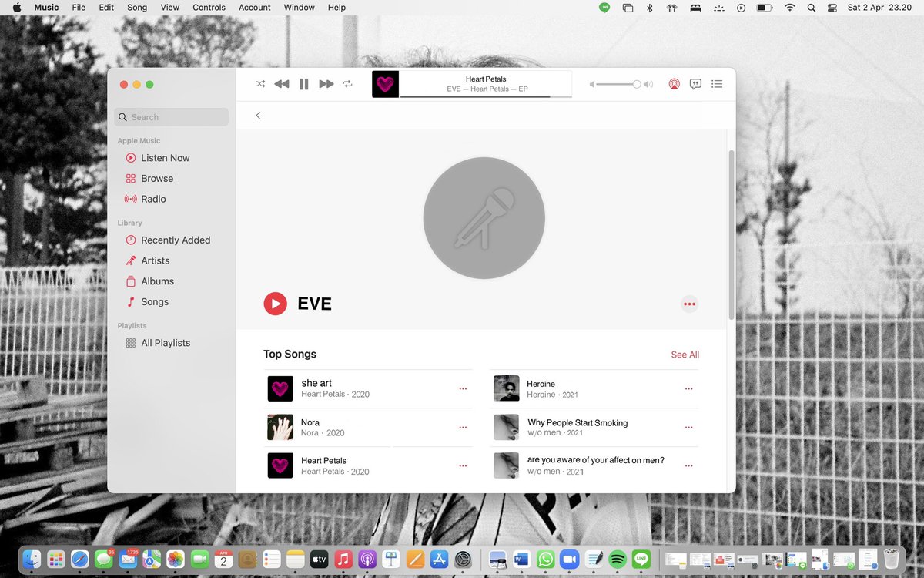
Task: Toggle repeat mode
Action: tap(348, 84)
